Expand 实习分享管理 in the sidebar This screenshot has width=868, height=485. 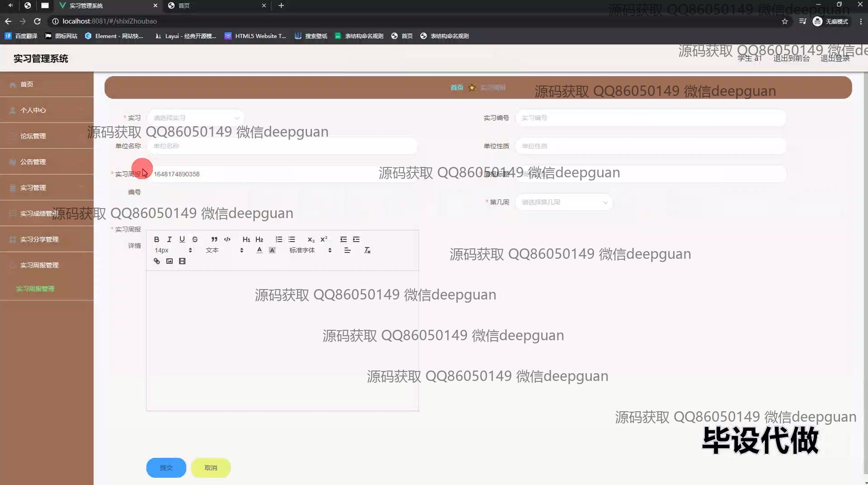pos(47,239)
